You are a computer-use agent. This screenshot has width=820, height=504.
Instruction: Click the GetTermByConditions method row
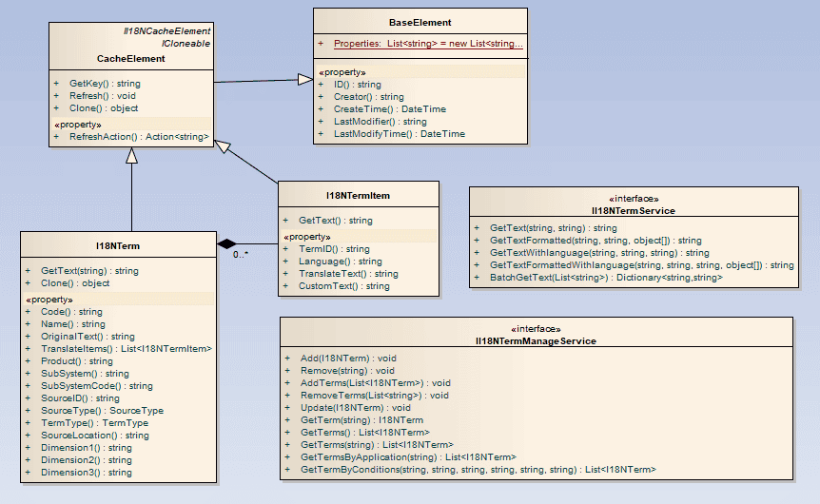coord(478,470)
